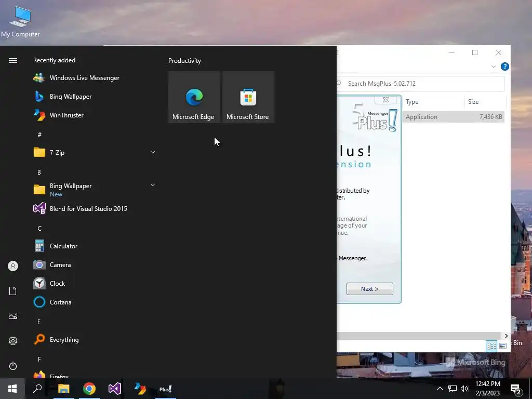Click the C letter group header
The height and width of the screenshot is (399, 532).
39,229
